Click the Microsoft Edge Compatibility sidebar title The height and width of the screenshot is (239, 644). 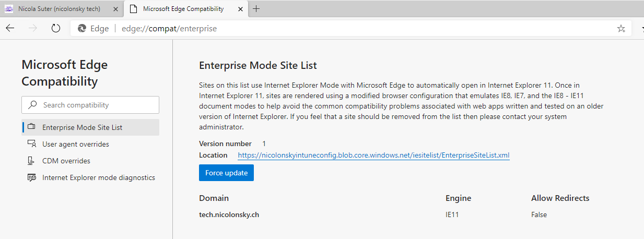tap(65, 73)
